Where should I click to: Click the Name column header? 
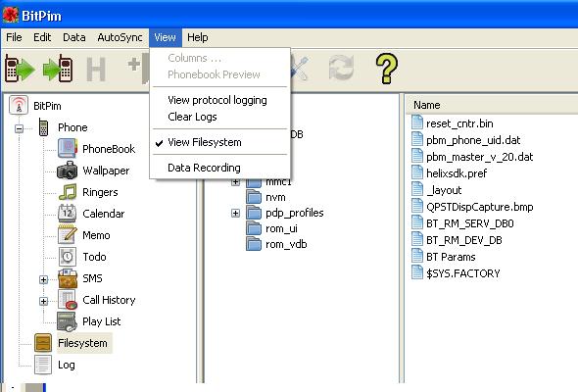pyautogui.click(x=492, y=105)
